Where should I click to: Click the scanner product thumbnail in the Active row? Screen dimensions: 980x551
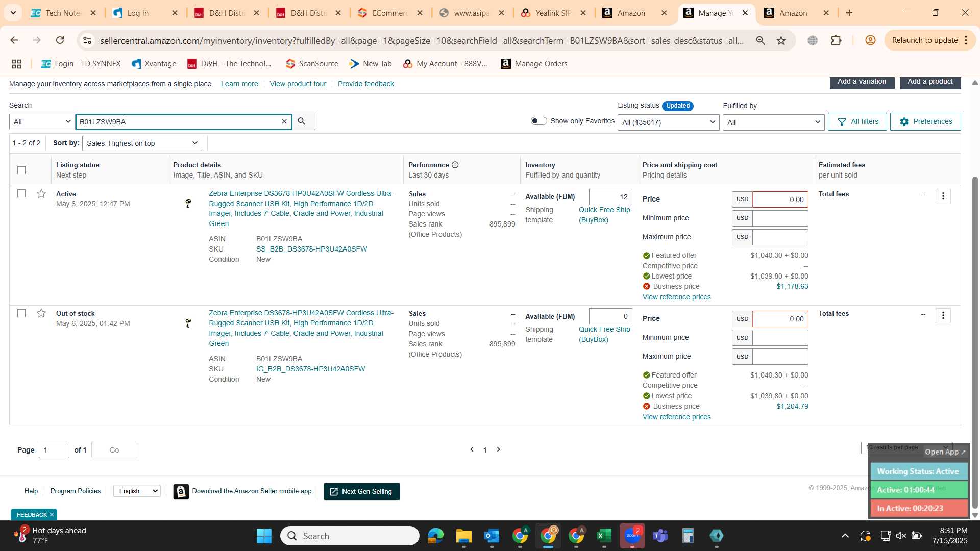tap(188, 204)
